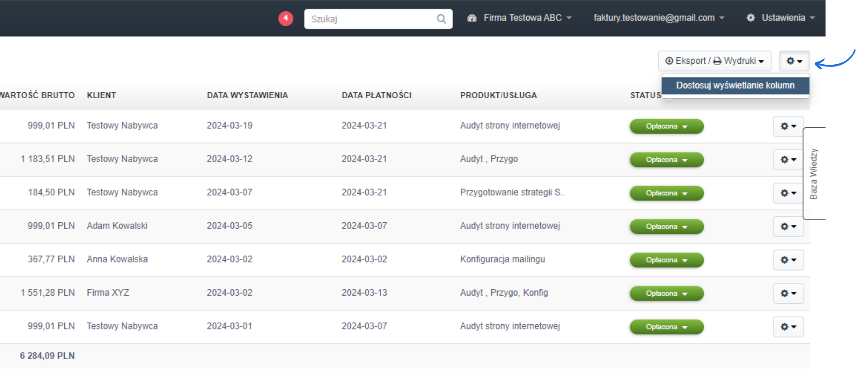Select Dostosuj wyświetlanie kolumn menu option
The image size is (868, 373).
pos(735,86)
